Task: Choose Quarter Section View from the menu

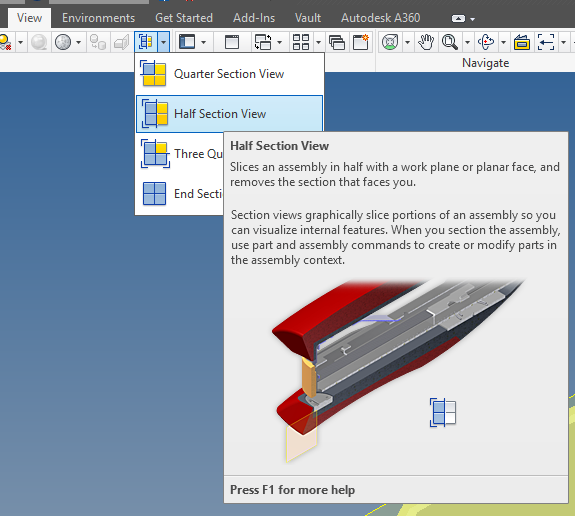Action: (x=230, y=74)
